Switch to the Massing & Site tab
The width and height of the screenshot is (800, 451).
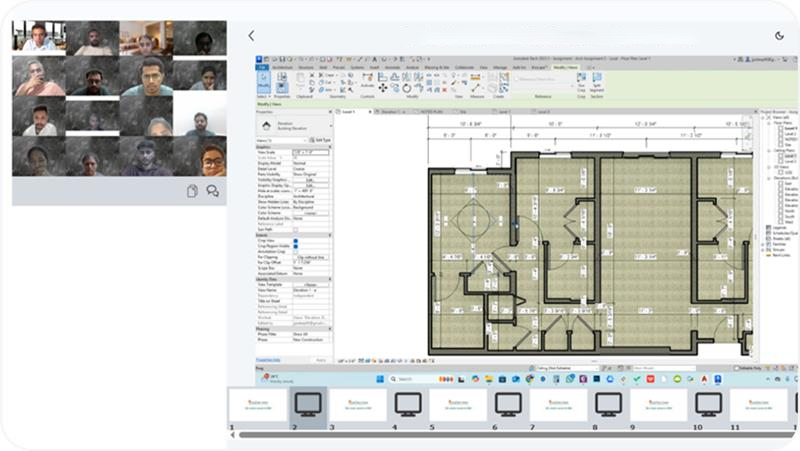coord(437,67)
